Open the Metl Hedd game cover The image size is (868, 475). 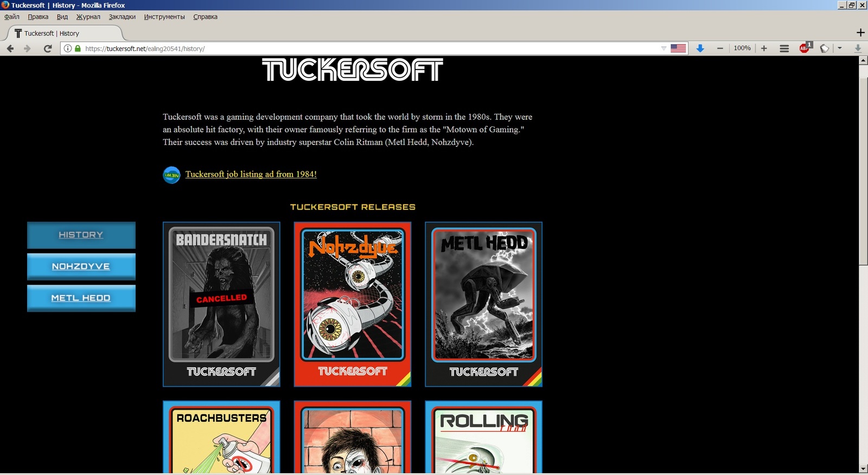[484, 304]
